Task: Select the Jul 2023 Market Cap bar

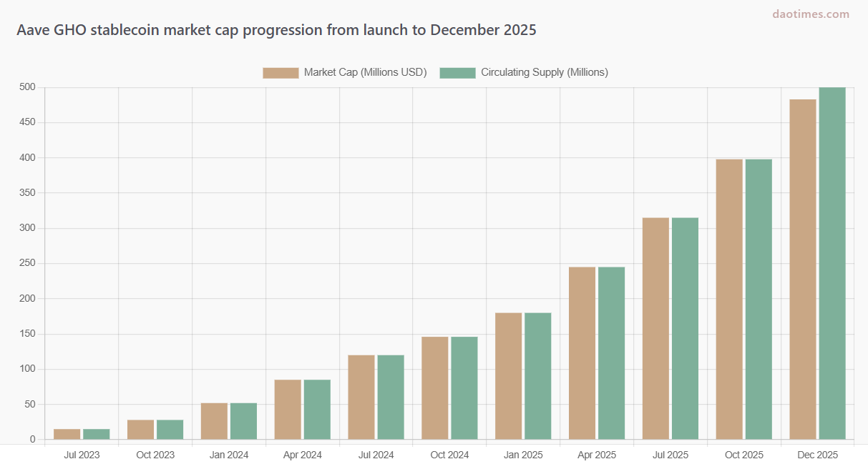Action: click(x=67, y=434)
